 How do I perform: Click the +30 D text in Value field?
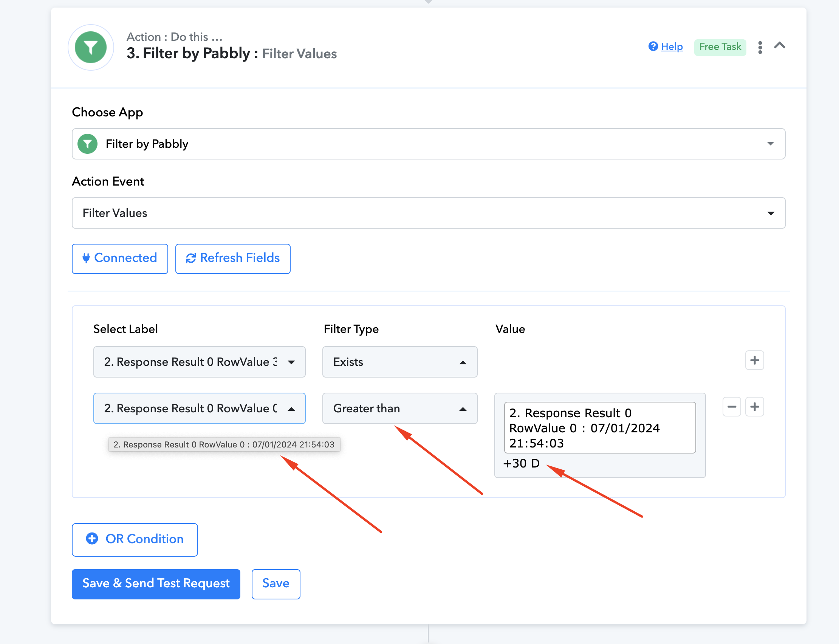pyautogui.click(x=521, y=463)
